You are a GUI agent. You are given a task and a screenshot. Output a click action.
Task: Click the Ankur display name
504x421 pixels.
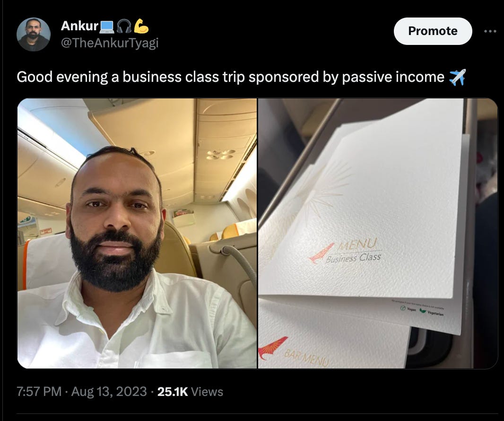79,26
